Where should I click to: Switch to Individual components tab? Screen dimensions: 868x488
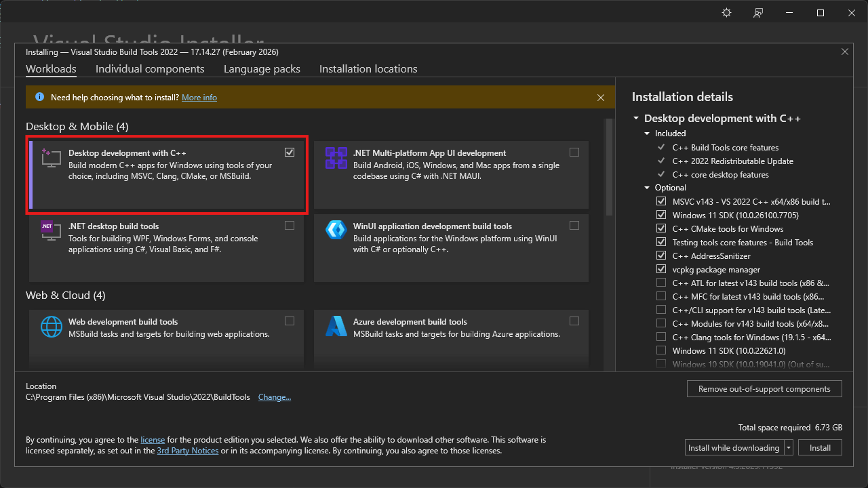coord(150,69)
